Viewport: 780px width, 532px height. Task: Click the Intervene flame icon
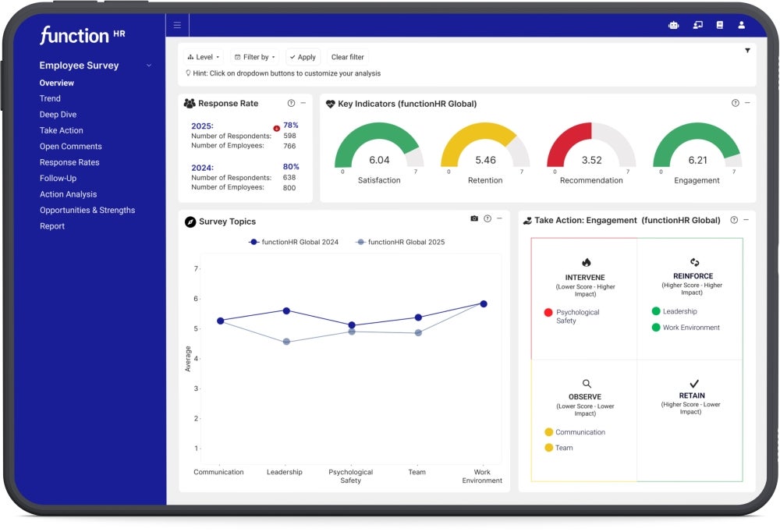click(x=586, y=262)
